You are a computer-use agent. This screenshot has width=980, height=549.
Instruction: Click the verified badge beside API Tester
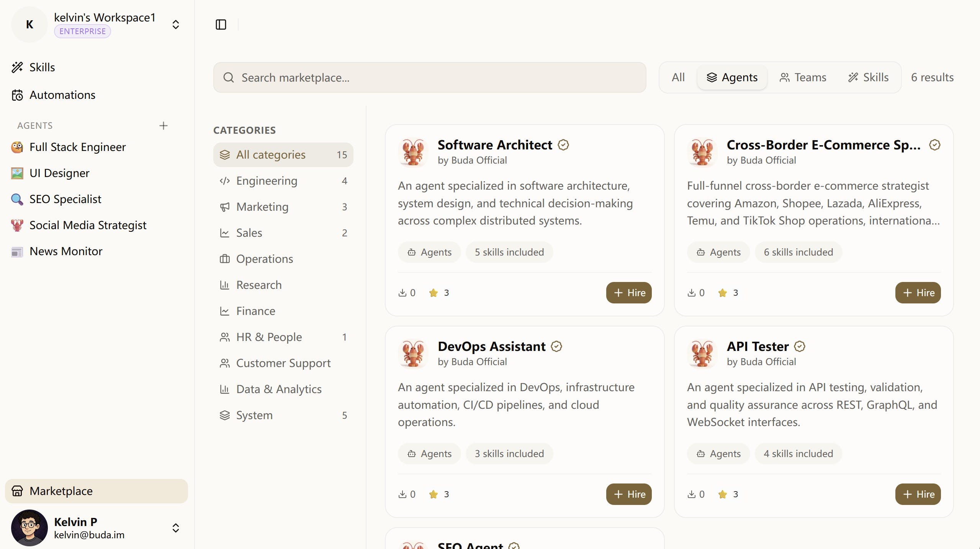pos(800,346)
